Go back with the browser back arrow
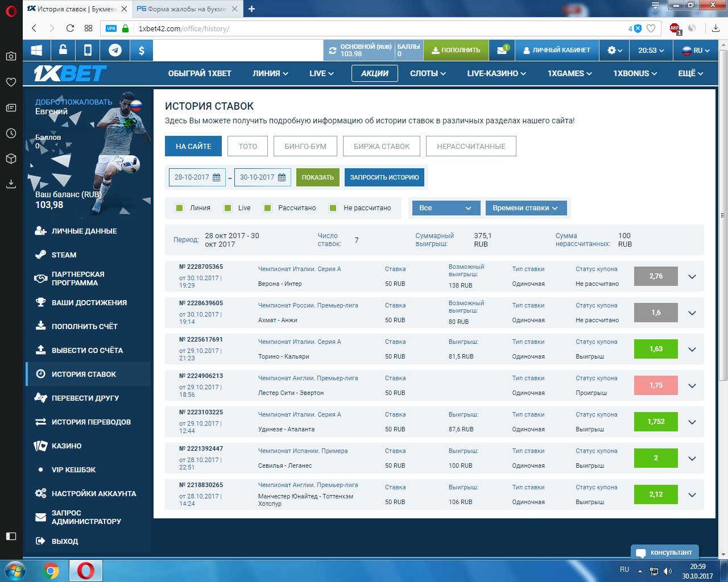 (34, 28)
